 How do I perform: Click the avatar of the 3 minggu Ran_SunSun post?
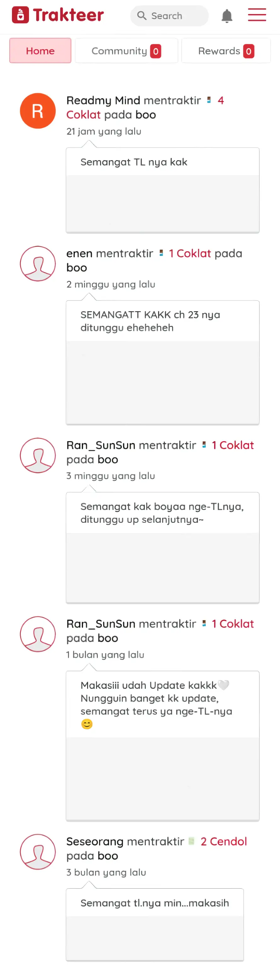pyautogui.click(x=38, y=455)
